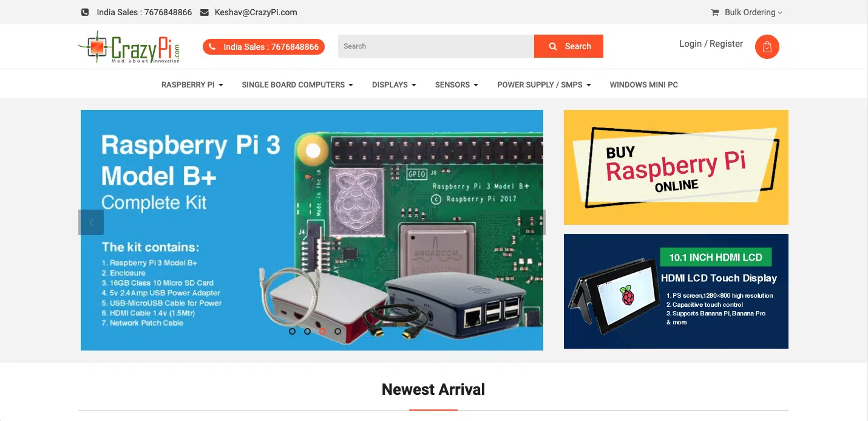Open the shopping cart icon
The image size is (868, 421).
pos(767,47)
